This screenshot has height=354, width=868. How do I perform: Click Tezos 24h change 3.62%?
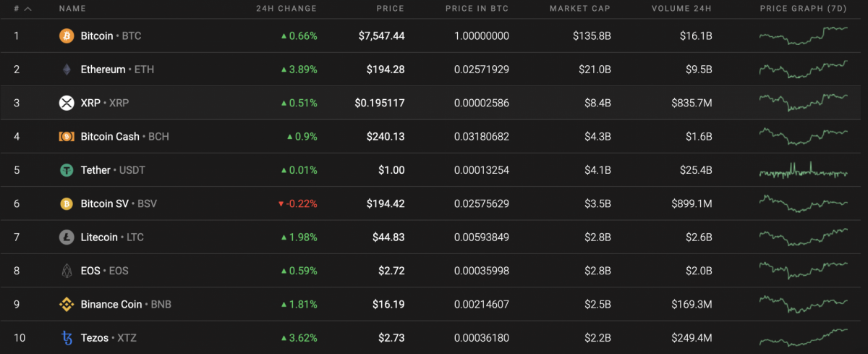[299, 337]
